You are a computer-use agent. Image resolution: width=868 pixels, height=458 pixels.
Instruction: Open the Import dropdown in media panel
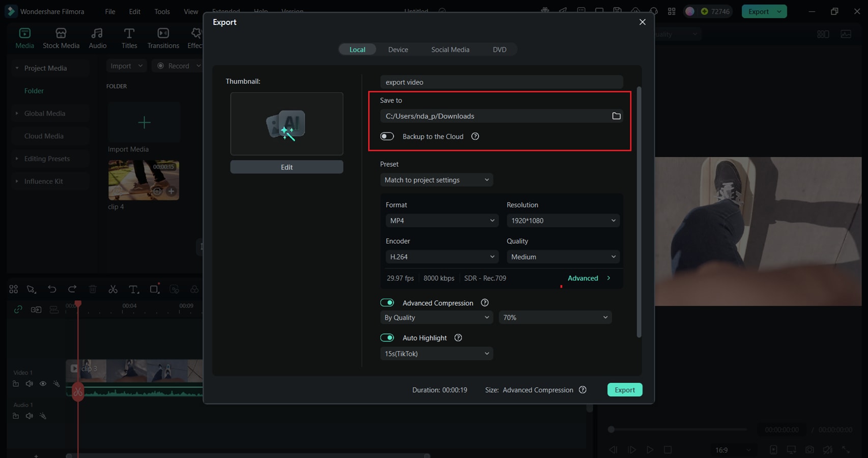click(126, 66)
